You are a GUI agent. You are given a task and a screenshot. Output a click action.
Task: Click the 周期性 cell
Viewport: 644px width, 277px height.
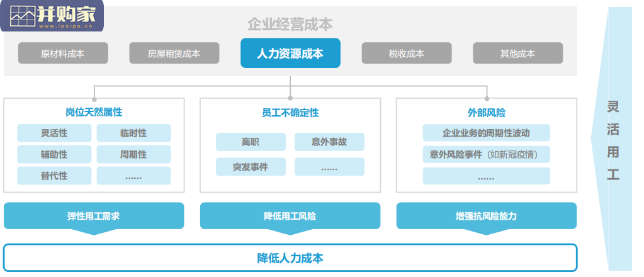click(x=133, y=154)
